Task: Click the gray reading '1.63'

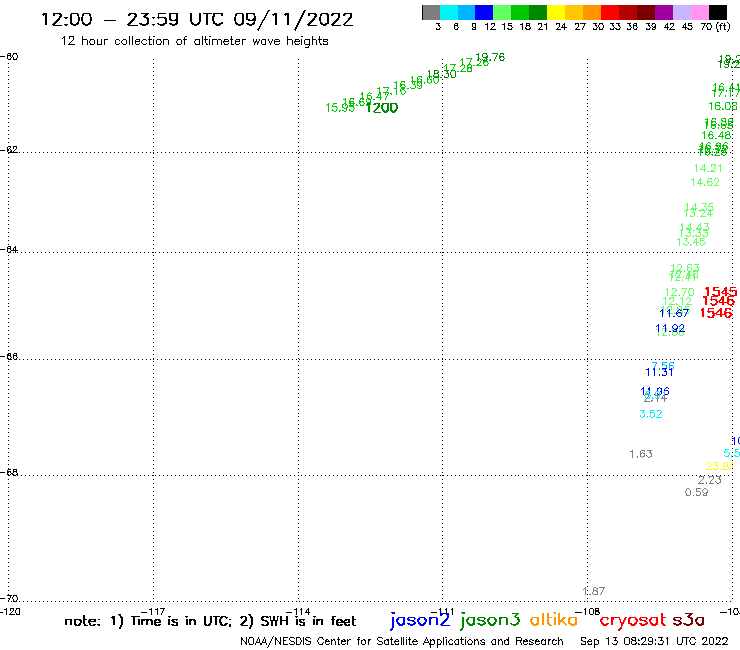Action: tap(641, 454)
